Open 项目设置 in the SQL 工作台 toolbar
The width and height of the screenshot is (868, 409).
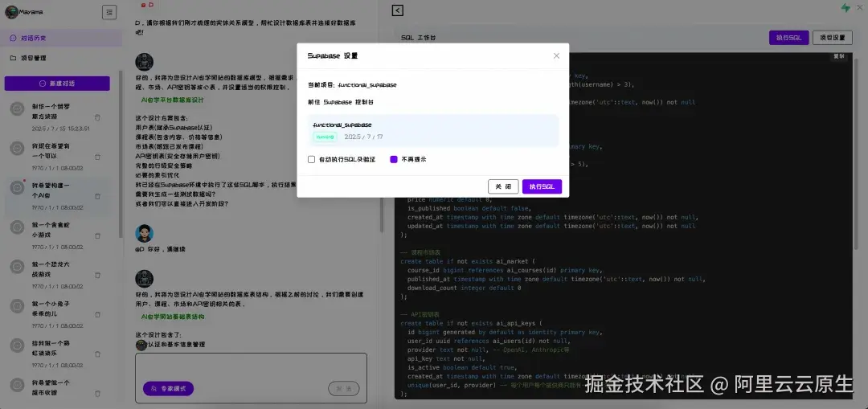tap(833, 38)
